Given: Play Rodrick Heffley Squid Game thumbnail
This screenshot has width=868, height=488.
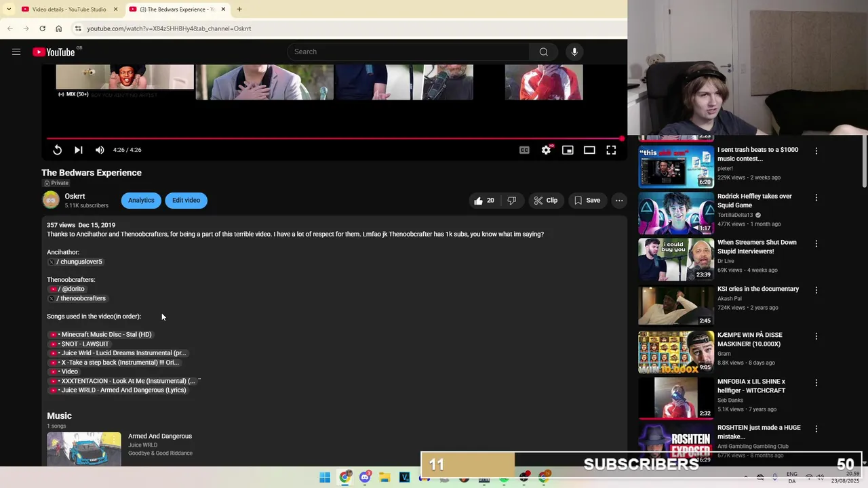Looking at the screenshot, I should (676, 213).
